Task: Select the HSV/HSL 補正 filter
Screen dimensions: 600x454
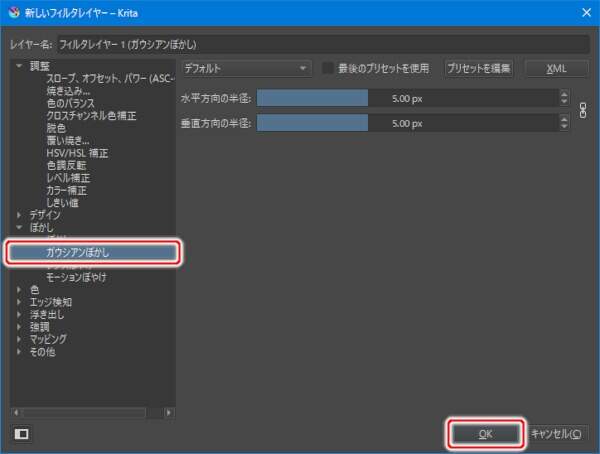Action: tap(77, 153)
